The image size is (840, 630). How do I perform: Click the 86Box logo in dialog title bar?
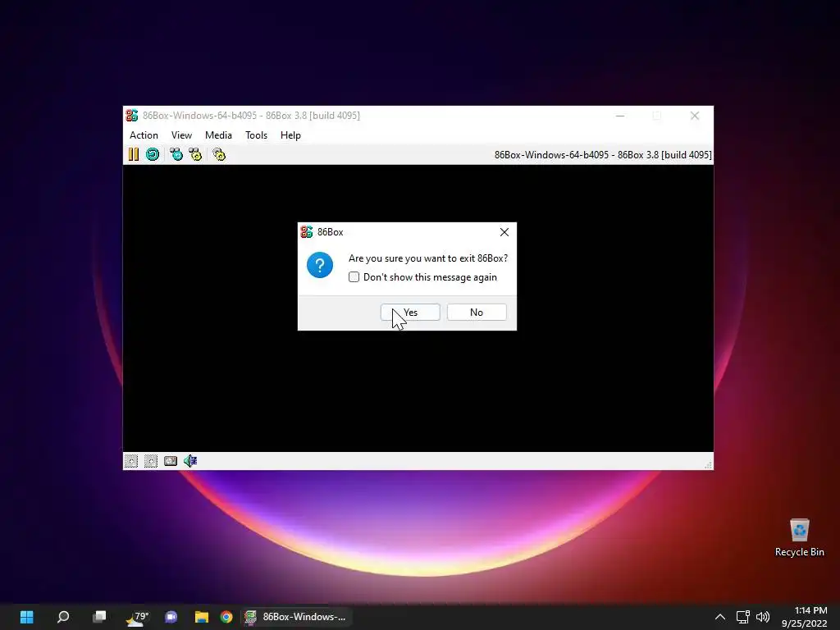click(307, 232)
